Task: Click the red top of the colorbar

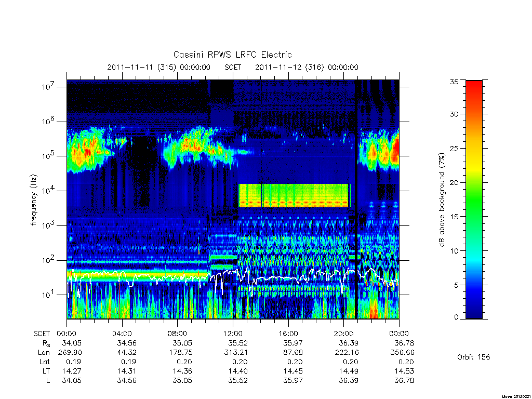Action: [474, 88]
